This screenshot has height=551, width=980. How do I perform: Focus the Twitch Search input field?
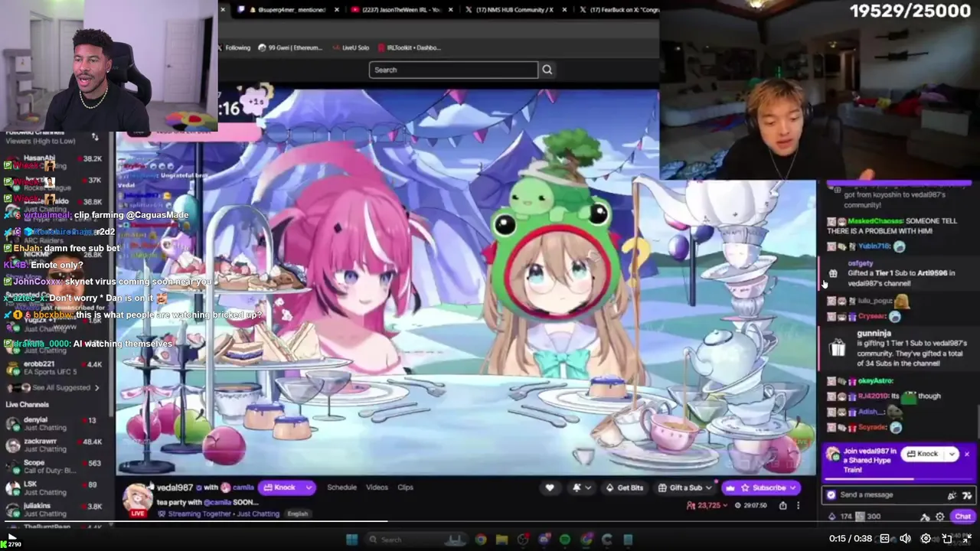click(x=453, y=70)
